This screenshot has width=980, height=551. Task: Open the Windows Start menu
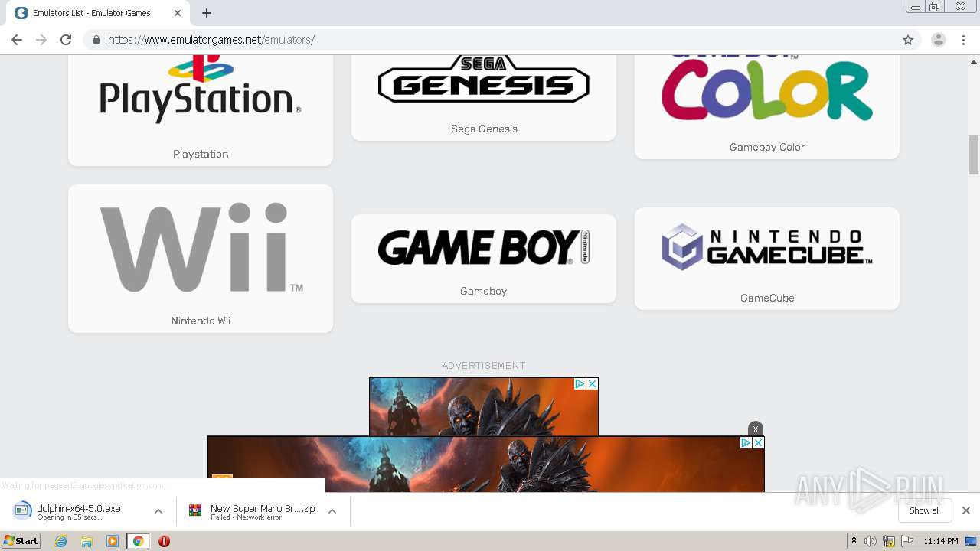pyautogui.click(x=21, y=541)
